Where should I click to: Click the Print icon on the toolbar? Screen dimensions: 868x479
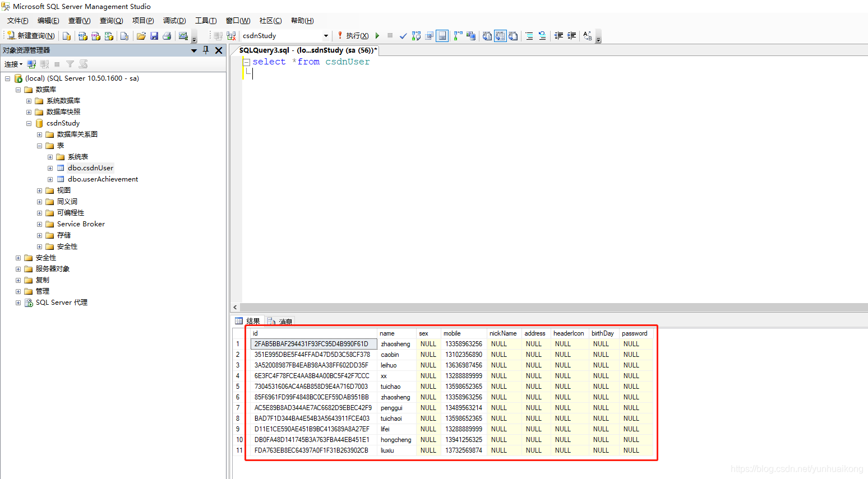coord(167,35)
